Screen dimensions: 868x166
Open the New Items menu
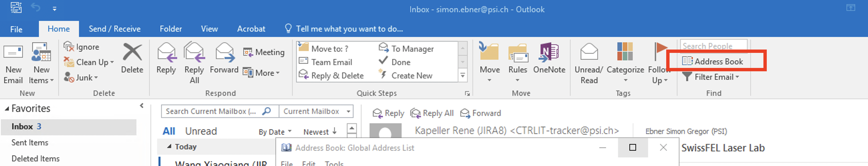[41, 64]
